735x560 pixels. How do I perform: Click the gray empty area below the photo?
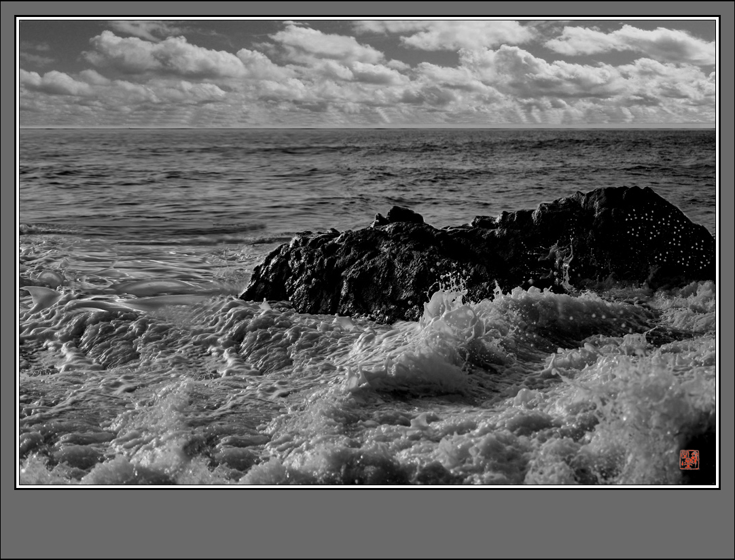(367, 523)
